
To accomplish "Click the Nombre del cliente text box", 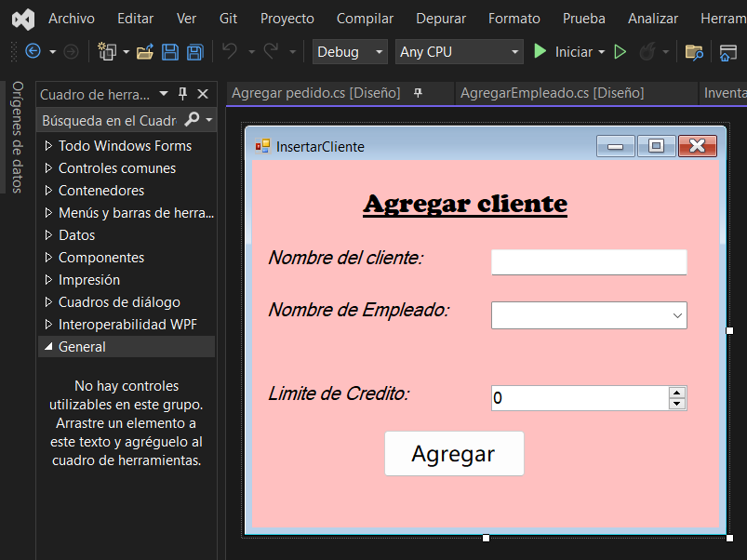I will (589, 262).
